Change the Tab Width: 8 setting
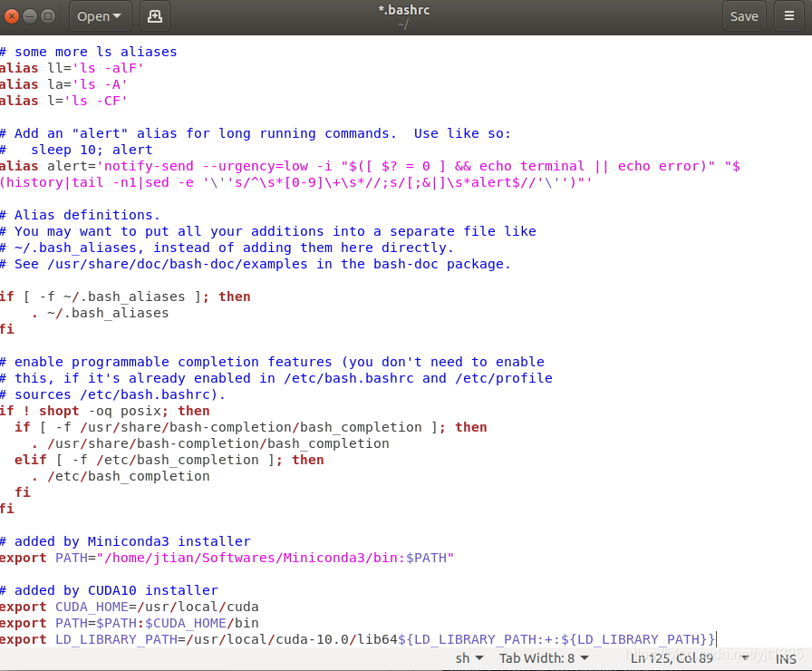This screenshot has width=812, height=671. point(544,658)
